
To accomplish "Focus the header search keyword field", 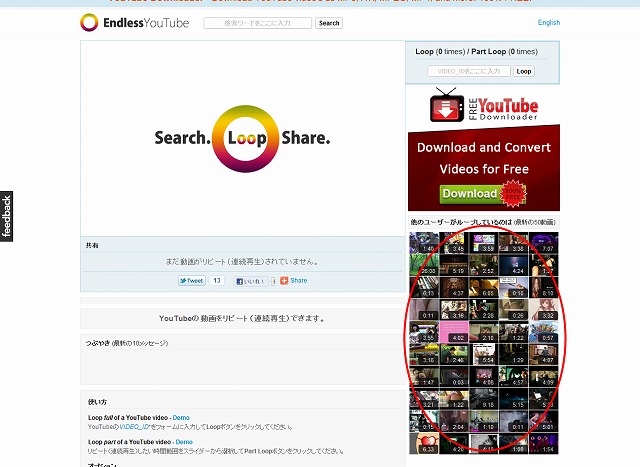I will pos(258,23).
